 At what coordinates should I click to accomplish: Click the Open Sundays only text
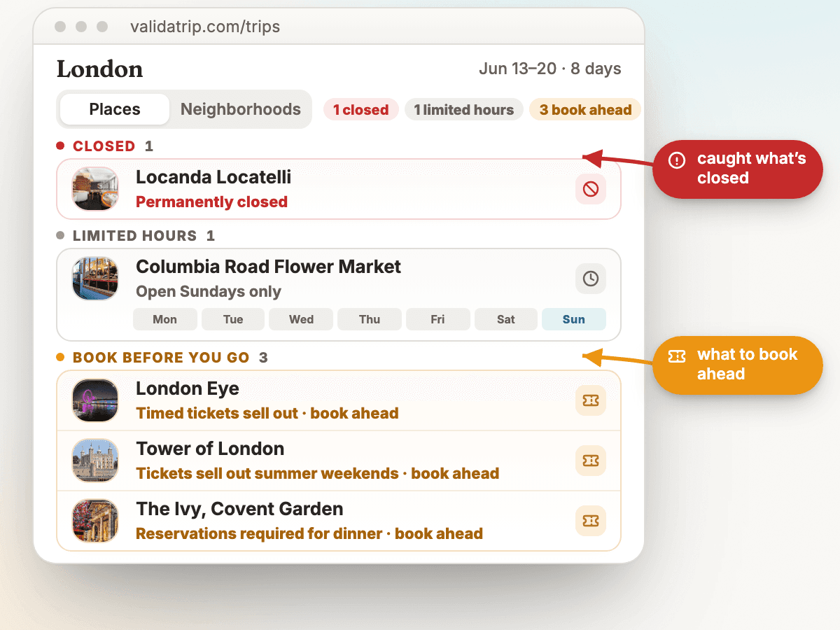[209, 291]
